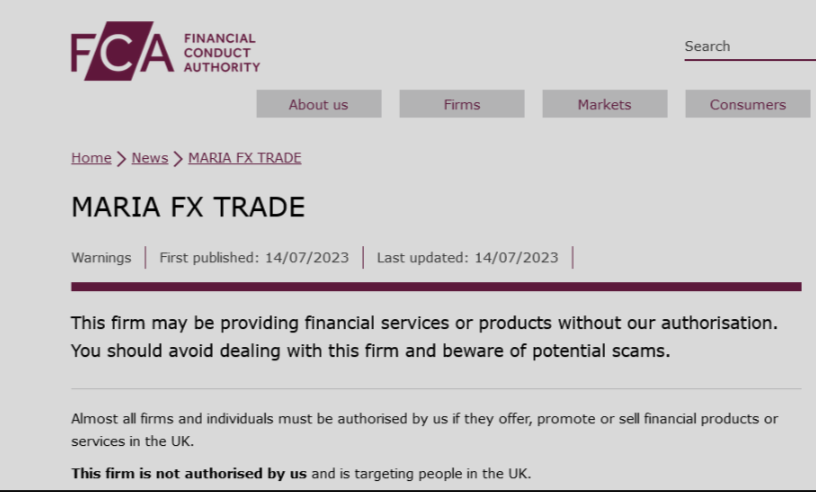Viewport: 816px width, 492px height.
Task: Click the 'without our authorisation' warning sentence
Action: tap(424, 324)
